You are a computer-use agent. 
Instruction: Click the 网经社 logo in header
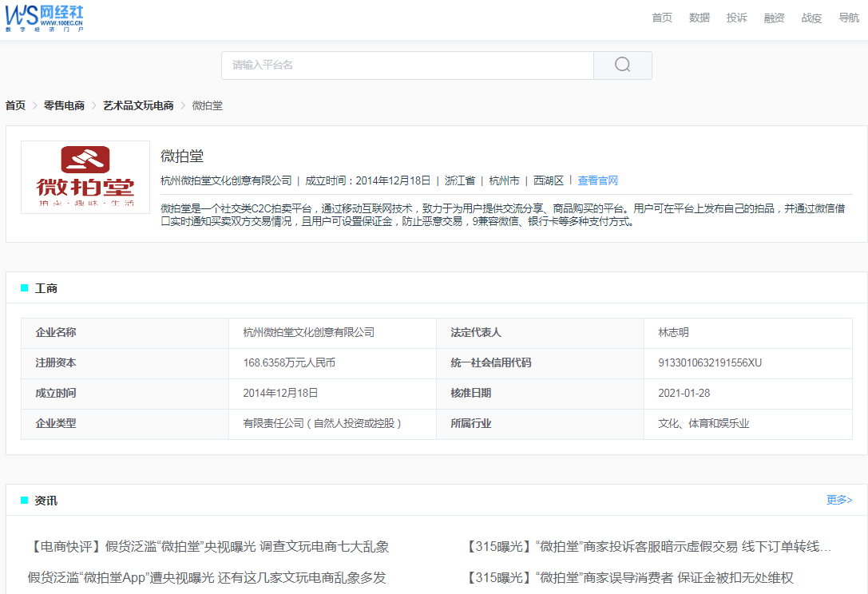click(x=45, y=18)
